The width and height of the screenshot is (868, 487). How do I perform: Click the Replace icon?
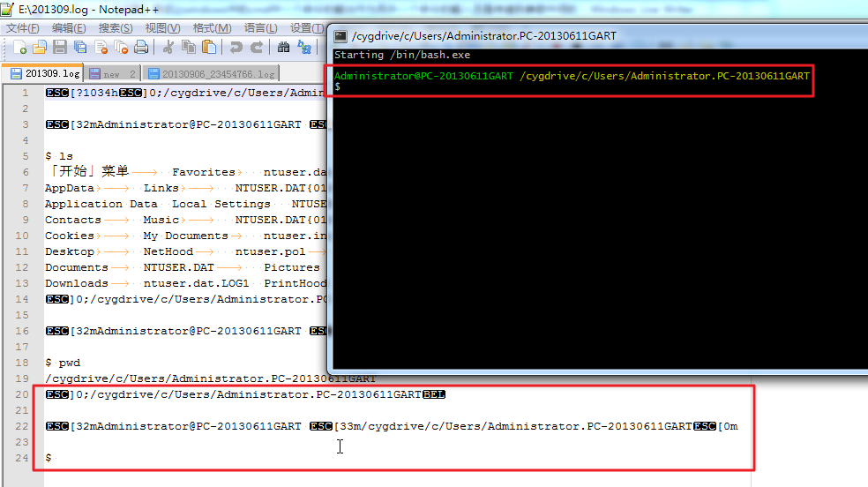tap(304, 48)
